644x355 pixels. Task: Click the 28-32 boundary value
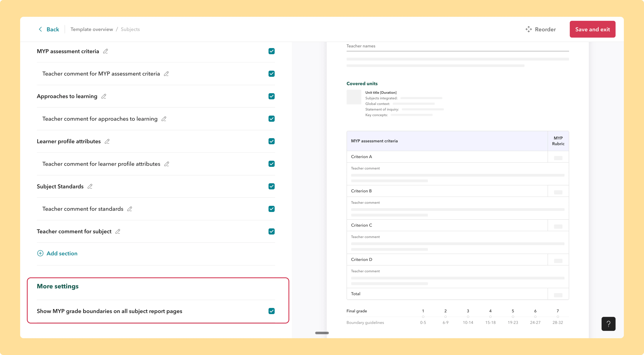(x=558, y=322)
